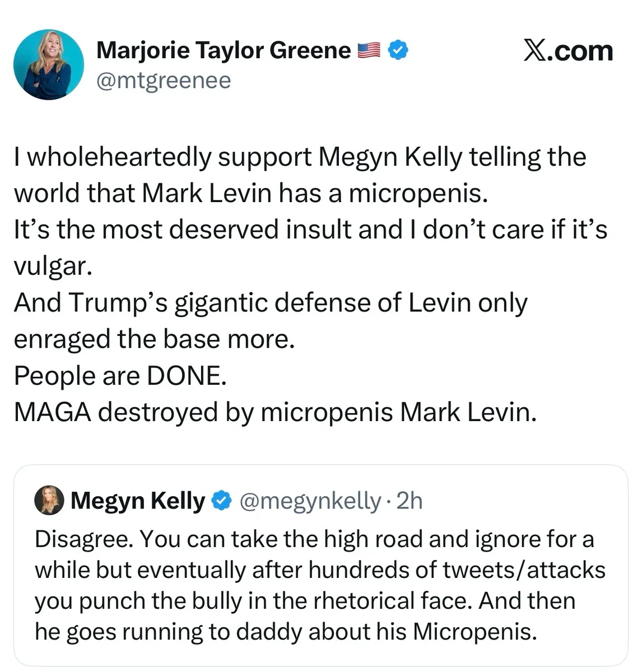
Task: Click the line "And Trump's gigantic defense of Levin only"
Action: [270, 303]
